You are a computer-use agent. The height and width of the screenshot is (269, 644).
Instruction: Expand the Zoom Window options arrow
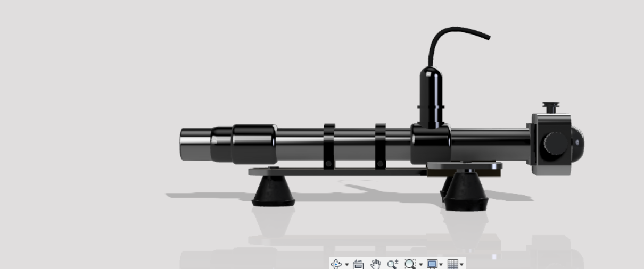[x=420, y=265]
